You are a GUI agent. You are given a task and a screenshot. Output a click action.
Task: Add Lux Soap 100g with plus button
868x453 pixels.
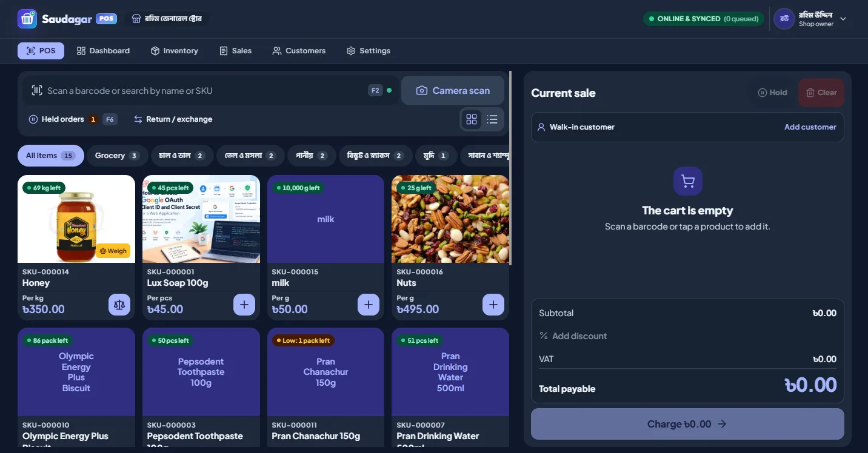coord(244,305)
